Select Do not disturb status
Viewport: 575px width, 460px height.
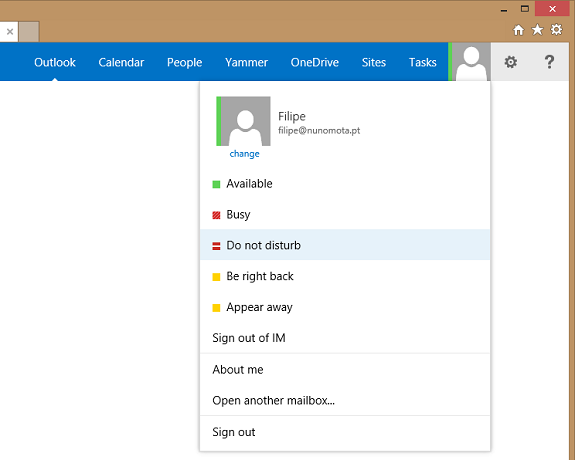pyautogui.click(x=345, y=245)
